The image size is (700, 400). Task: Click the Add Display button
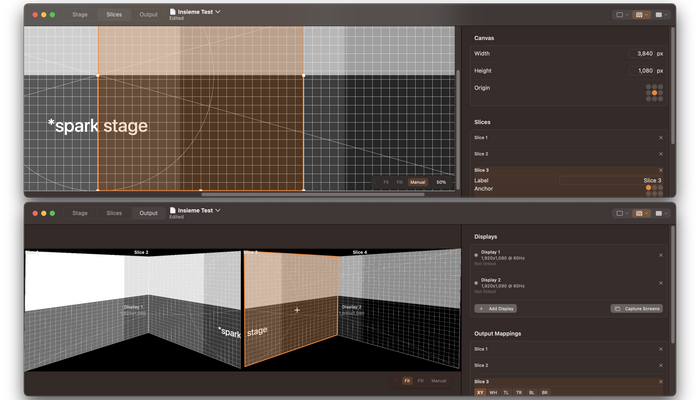[497, 309]
